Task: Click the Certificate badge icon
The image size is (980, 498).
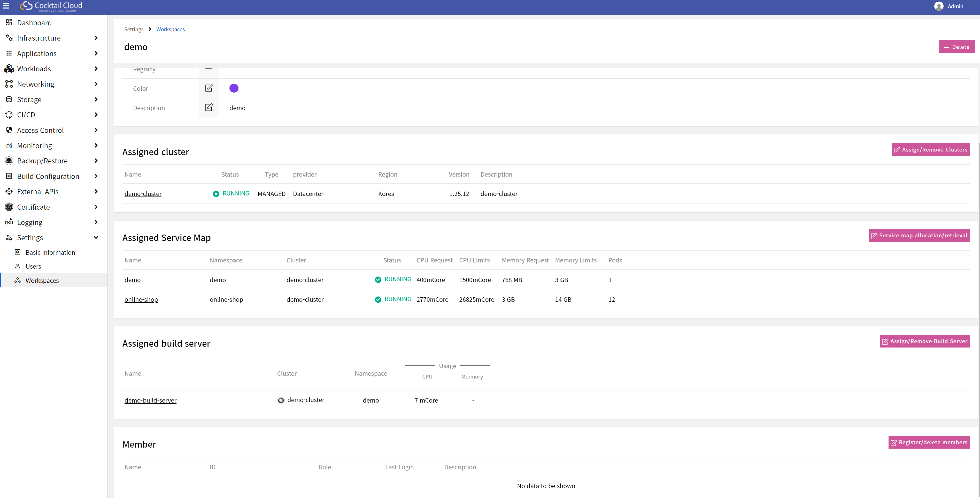Action: [9, 207]
